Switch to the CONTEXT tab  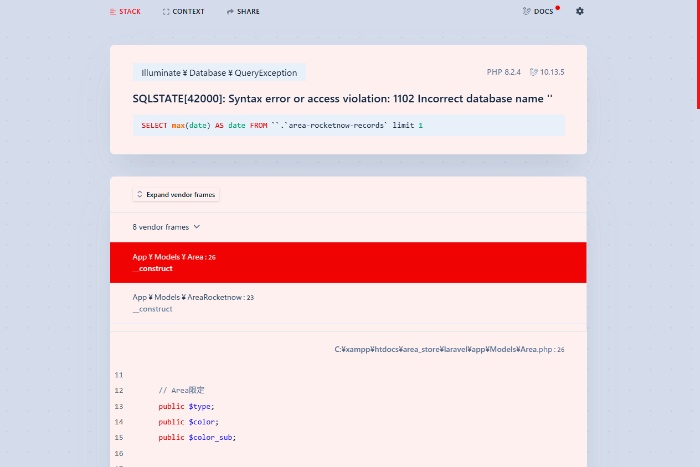coord(183,12)
